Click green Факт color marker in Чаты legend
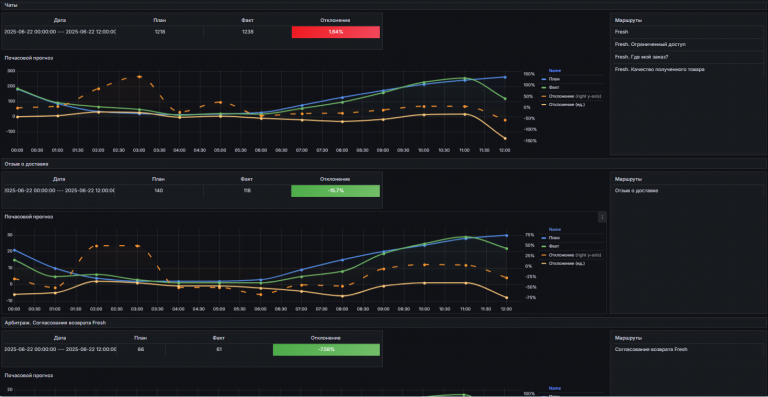 click(544, 87)
